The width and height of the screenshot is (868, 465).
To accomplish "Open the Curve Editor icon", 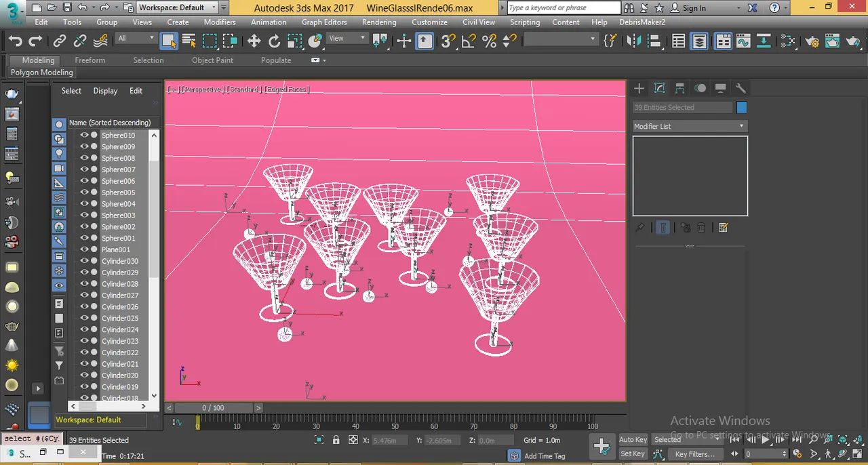I will click(743, 41).
